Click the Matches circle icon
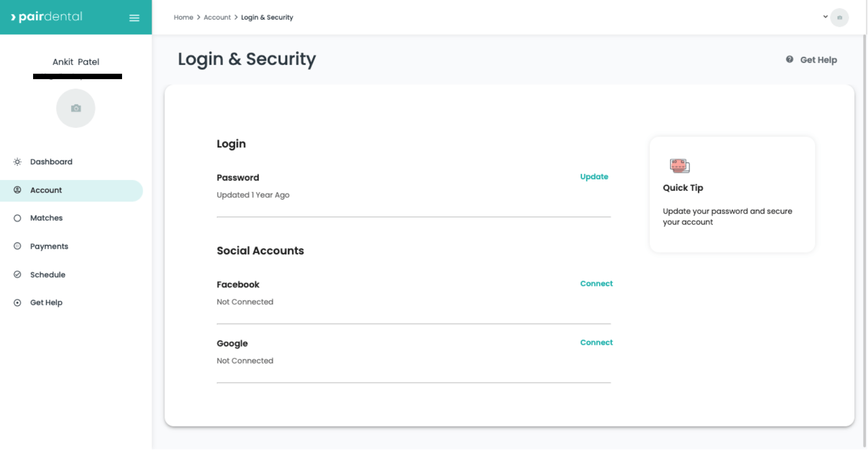The width and height of the screenshot is (868, 450). [17, 218]
